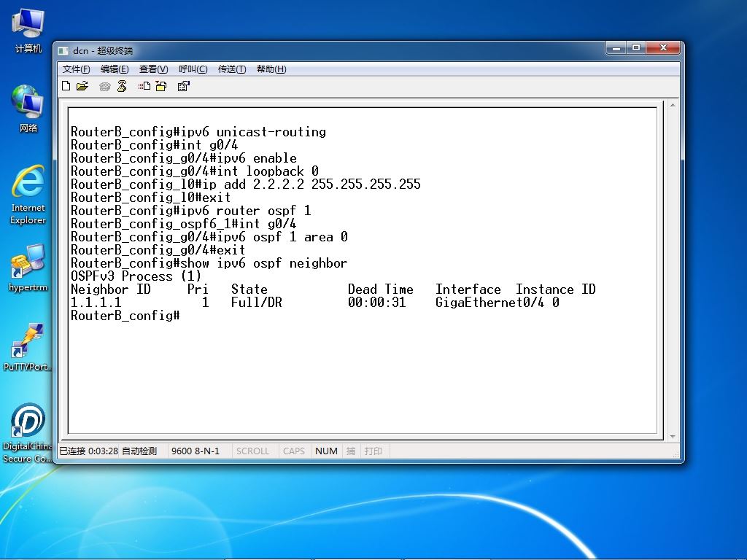Click the Receive file toolbar icon
747x560 pixels.
pyautogui.click(x=161, y=86)
